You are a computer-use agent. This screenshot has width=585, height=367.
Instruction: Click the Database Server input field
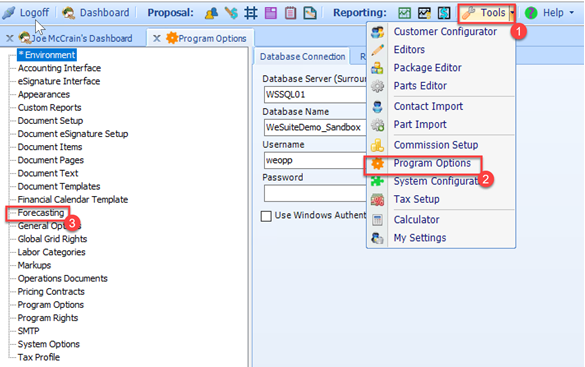click(315, 94)
